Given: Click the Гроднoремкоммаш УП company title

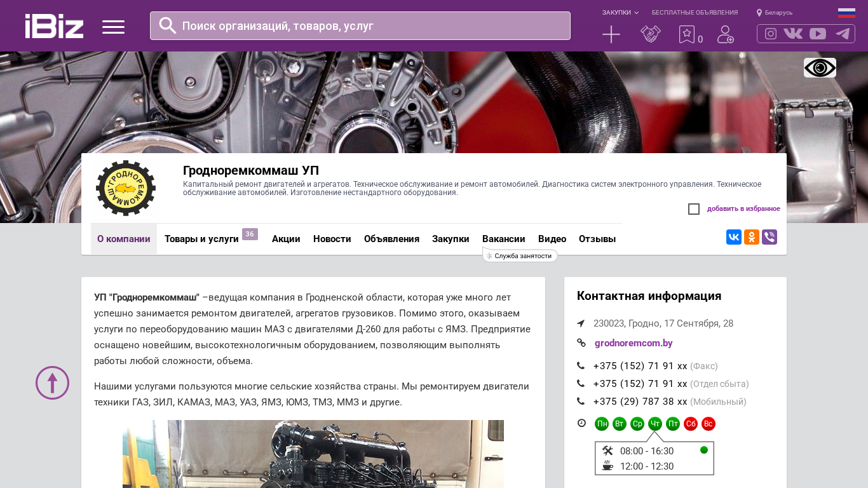Looking at the screenshot, I should (x=251, y=170).
